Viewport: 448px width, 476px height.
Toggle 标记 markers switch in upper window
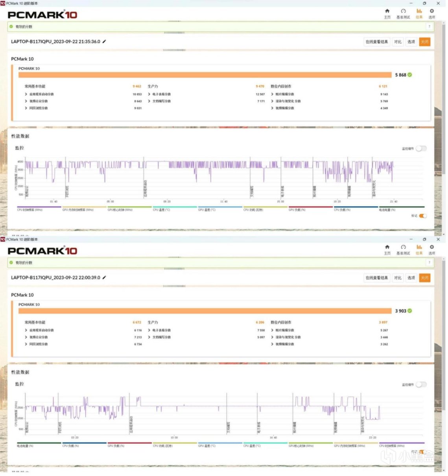[x=423, y=216]
